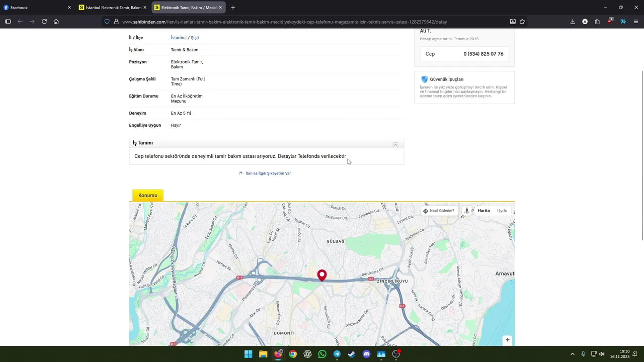Click the site padlock security icon

point(116,22)
